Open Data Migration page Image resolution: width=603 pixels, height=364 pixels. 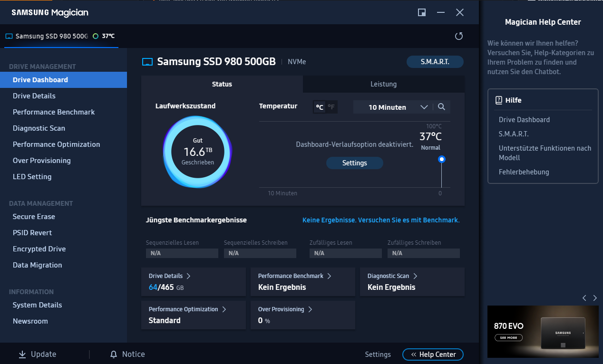pyautogui.click(x=63, y=265)
